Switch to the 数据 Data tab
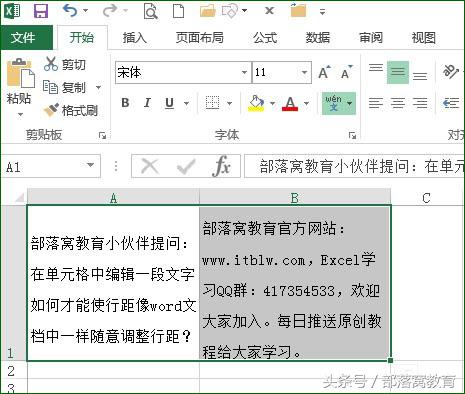The width and height of the screenshot is (465, 394). [318, 37]
